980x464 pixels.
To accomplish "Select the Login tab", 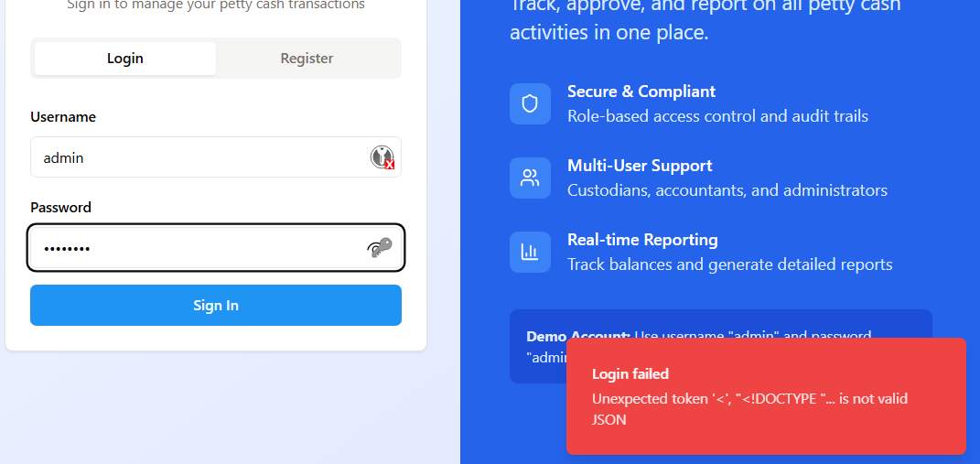I will click(x=125, y=59).
